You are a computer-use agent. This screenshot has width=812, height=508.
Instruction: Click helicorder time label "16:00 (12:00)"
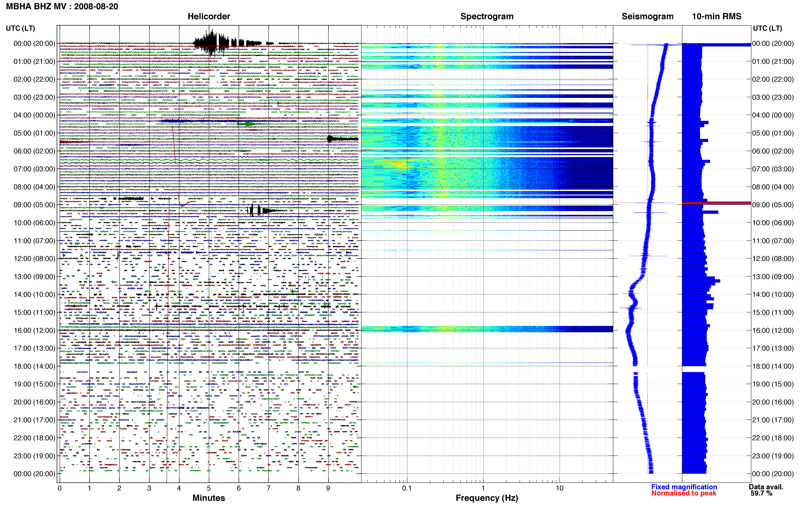pos(34,330)
